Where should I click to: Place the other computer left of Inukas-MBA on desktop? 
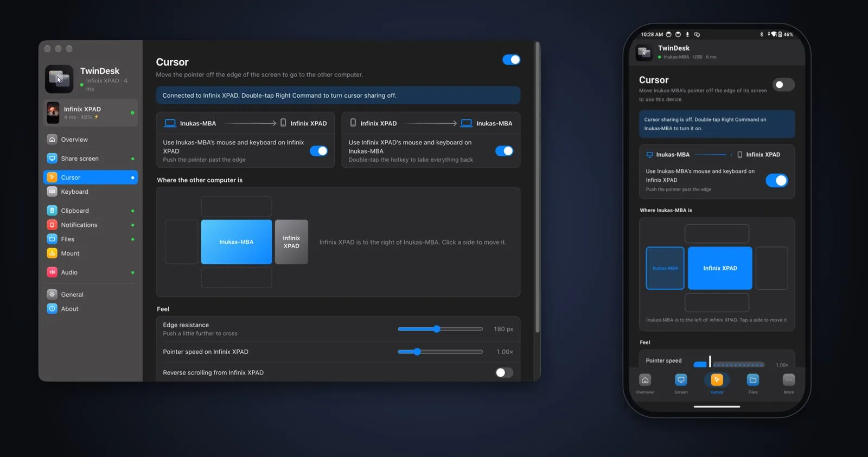coord(182,242)
